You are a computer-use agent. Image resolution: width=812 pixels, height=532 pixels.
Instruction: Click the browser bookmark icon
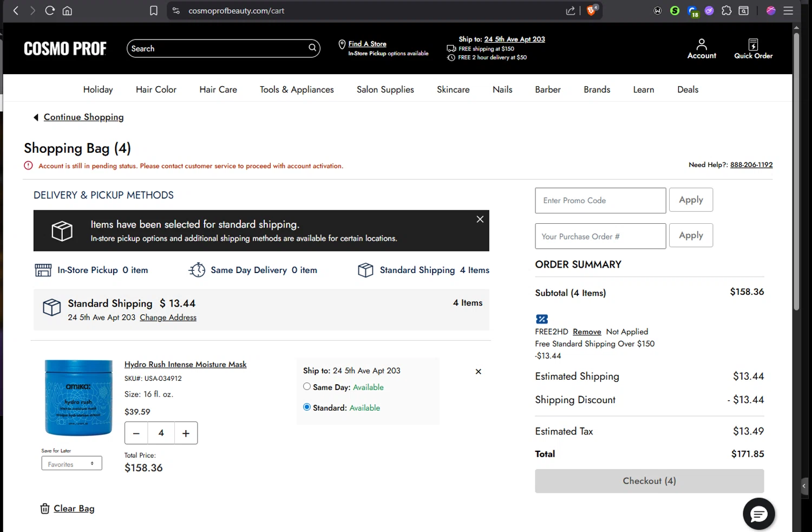coord(154,11)
